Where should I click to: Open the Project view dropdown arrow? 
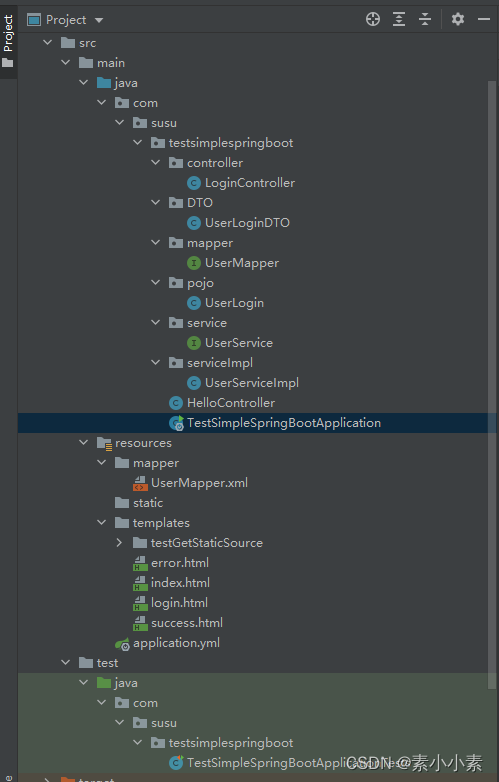click(x=99, y=20)
